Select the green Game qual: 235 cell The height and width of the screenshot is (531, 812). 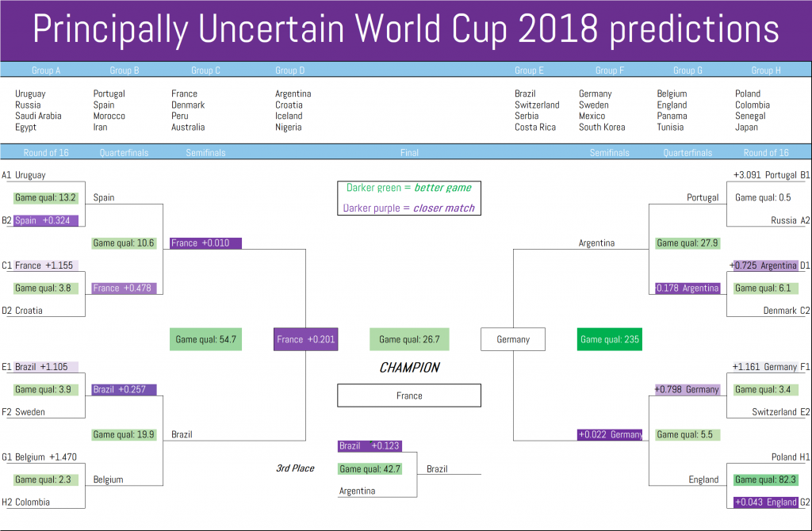tap(610, 339)
